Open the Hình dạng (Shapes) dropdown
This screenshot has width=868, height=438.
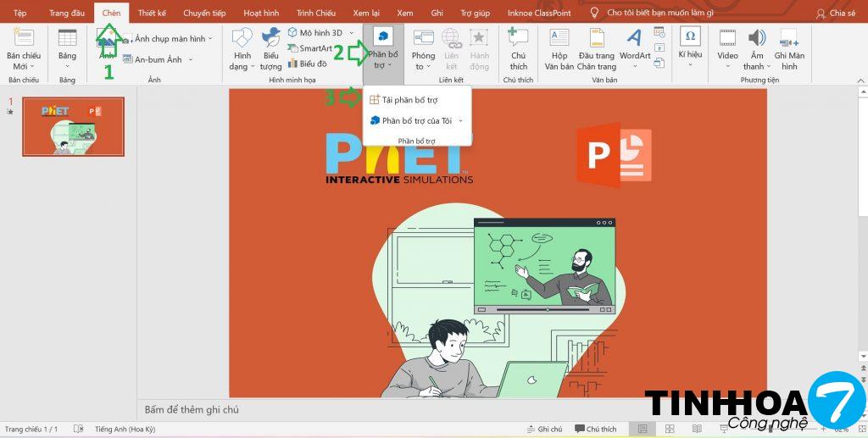coord(242,49)
